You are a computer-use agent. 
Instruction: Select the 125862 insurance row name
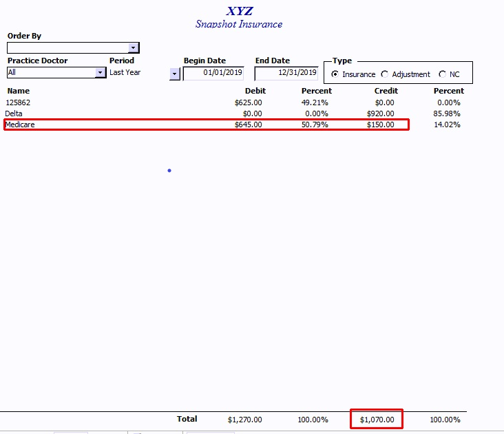[x=19, y=102]
